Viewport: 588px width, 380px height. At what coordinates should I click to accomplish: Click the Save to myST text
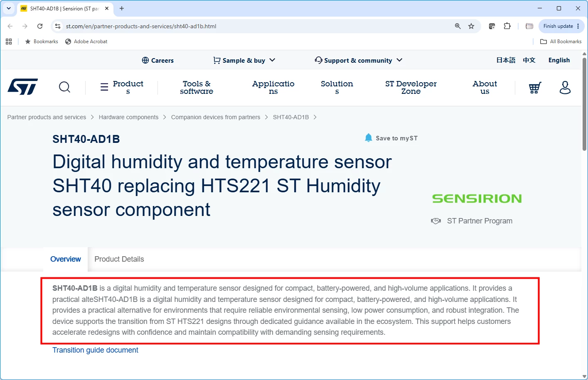[x=396, y=138]
